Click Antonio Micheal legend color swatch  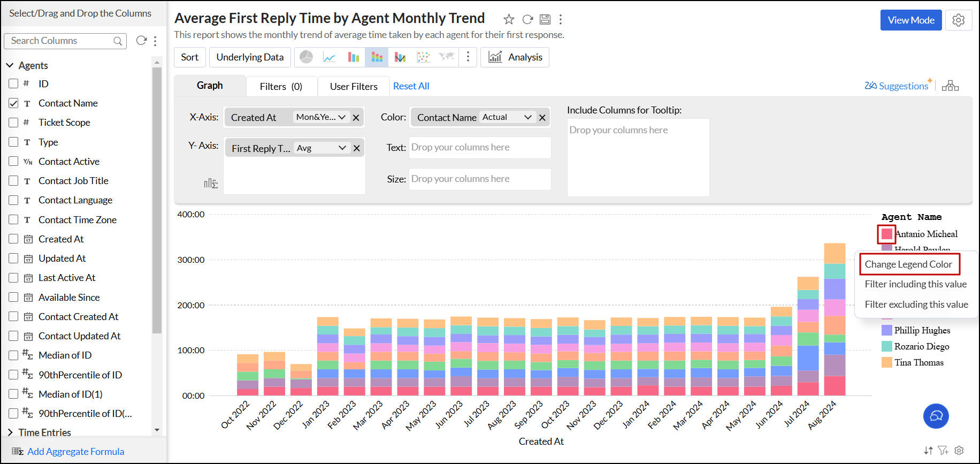click(x=886, y=234)
